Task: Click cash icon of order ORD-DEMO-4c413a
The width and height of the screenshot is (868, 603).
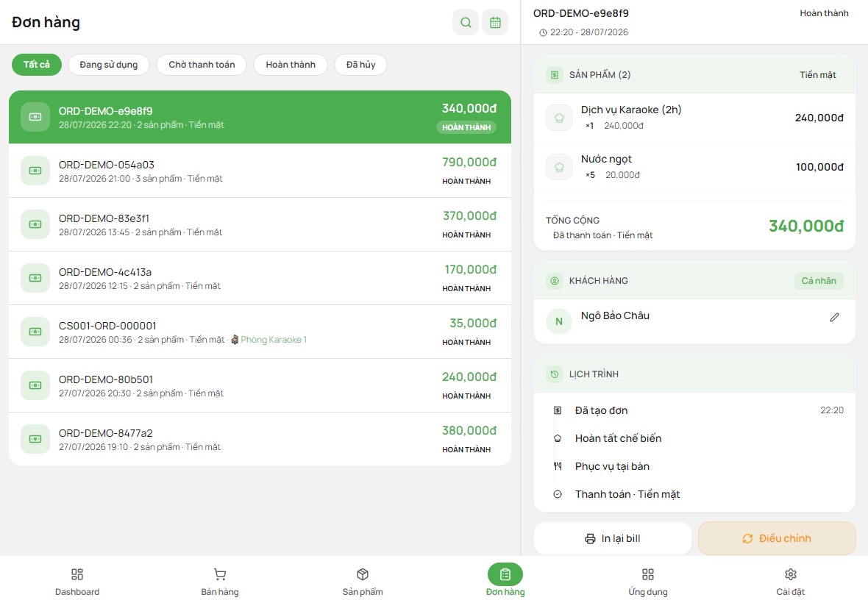Action: 35,278
